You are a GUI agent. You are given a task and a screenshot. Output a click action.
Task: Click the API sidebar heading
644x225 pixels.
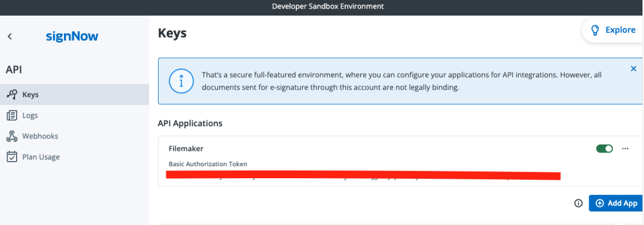[14, 69]
